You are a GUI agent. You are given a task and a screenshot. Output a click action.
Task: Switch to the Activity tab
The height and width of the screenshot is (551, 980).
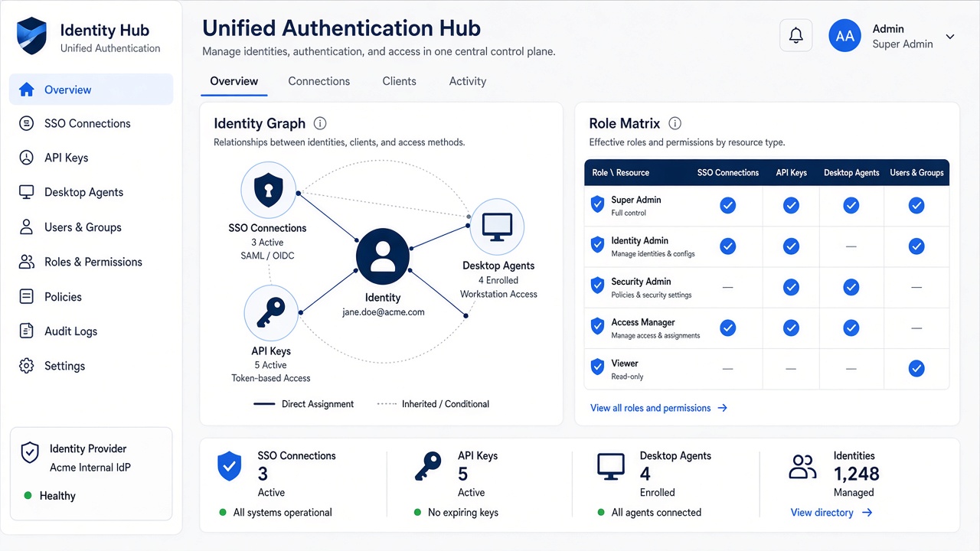point(468,81)
